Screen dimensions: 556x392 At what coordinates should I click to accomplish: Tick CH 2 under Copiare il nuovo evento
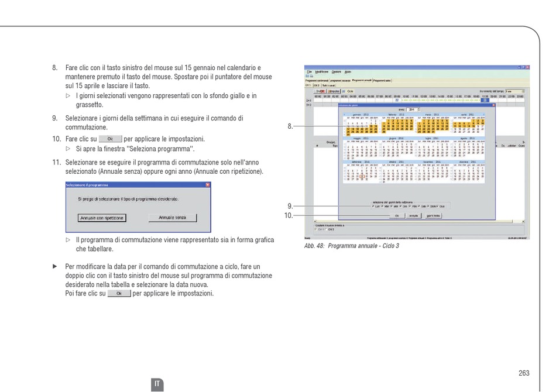click(327, 229)
